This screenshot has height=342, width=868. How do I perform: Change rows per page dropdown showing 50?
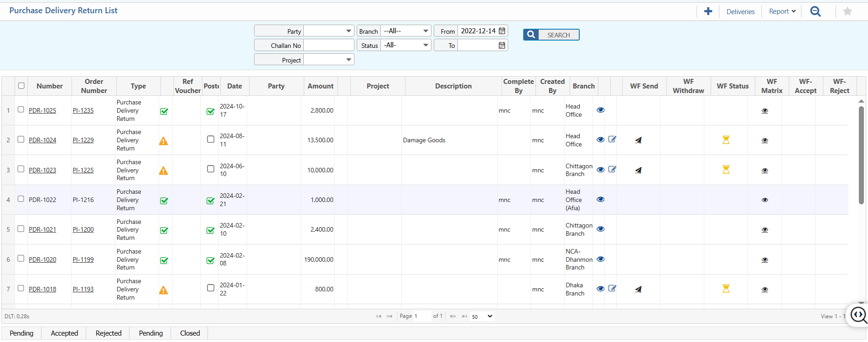(482, 316)
